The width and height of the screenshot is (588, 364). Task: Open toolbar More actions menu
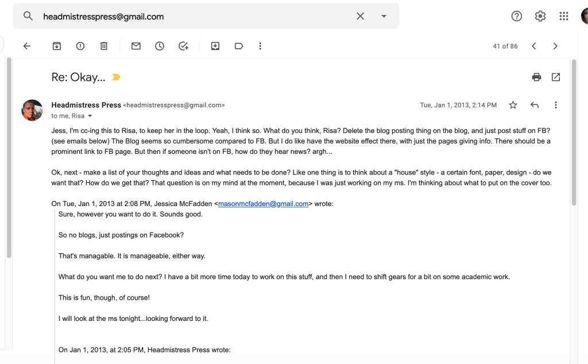[x=260, y=47]
